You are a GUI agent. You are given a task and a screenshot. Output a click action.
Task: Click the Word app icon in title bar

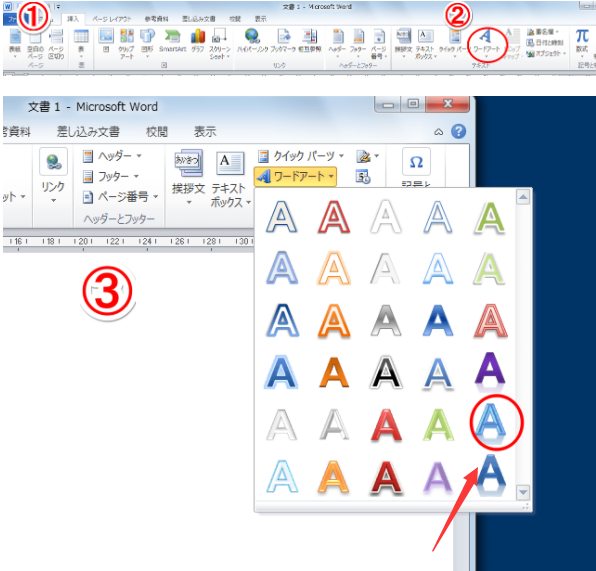[x=8, y=6]
